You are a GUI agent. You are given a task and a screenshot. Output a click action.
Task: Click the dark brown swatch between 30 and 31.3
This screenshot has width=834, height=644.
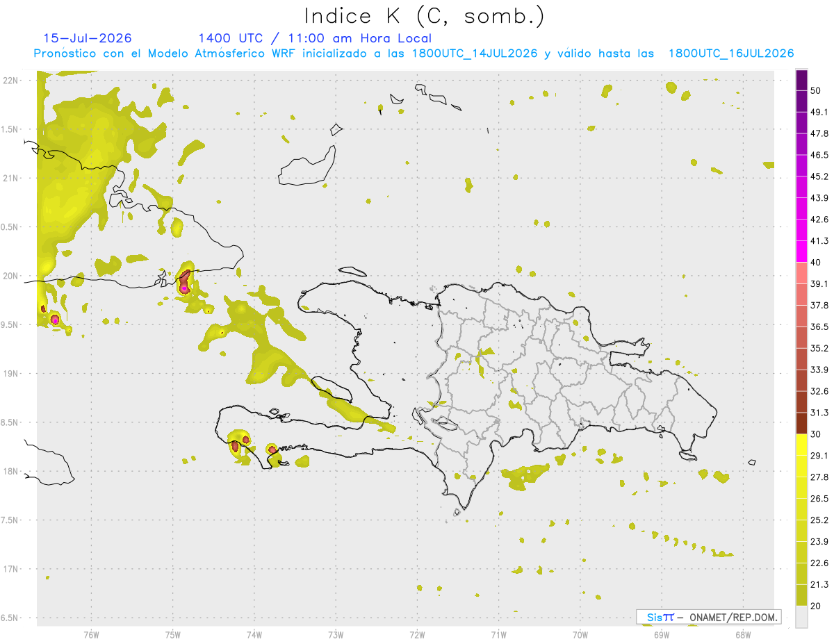[x=801, y=423]
